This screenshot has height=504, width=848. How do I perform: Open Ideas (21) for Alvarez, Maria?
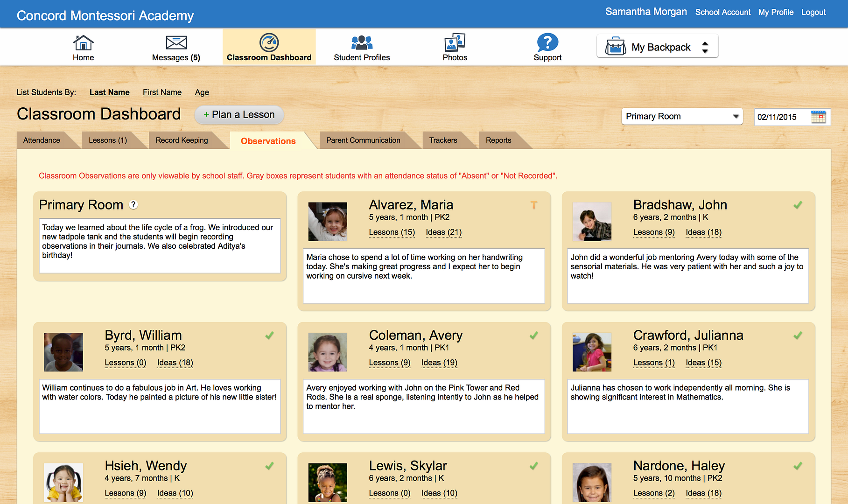point(443,232)
